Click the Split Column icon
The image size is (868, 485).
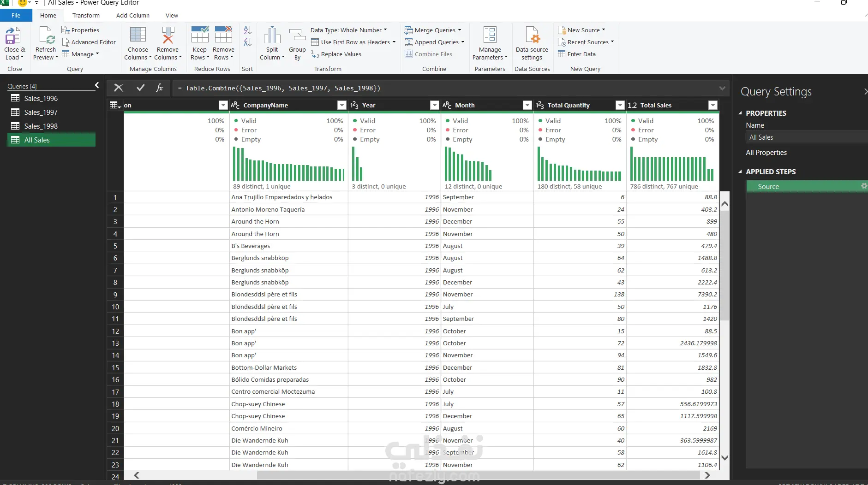coord(272,36)
